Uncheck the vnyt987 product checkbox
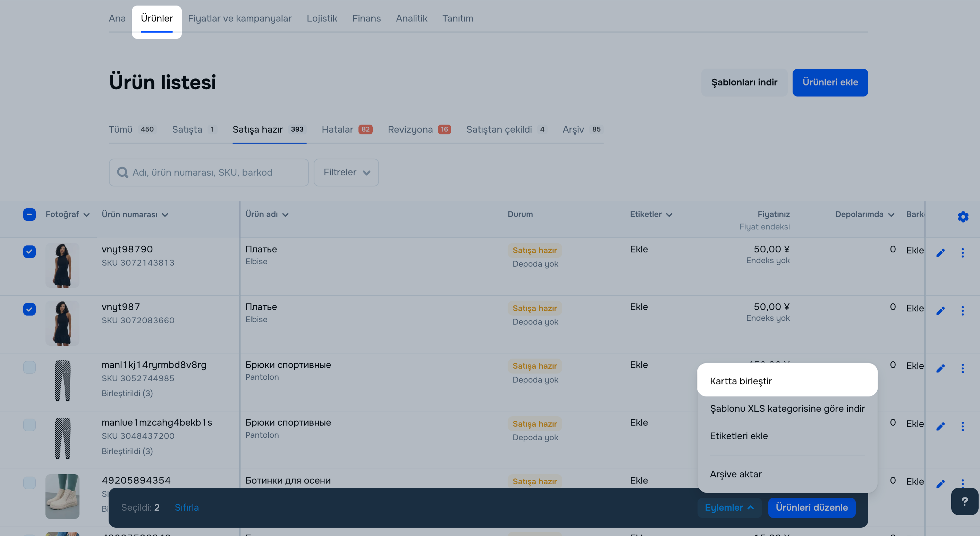980x536 pixels. (x=29, y=309)
